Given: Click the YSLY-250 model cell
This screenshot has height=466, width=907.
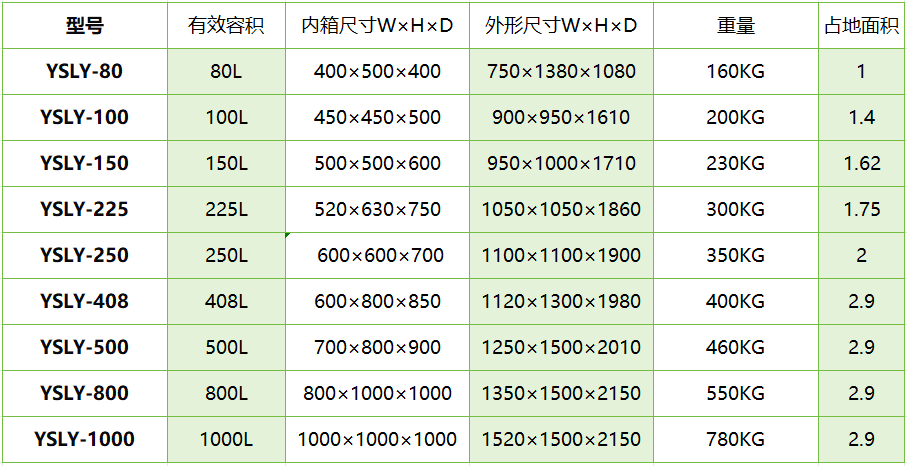Looking at the screenshot, I should click(x=85, y=256).
